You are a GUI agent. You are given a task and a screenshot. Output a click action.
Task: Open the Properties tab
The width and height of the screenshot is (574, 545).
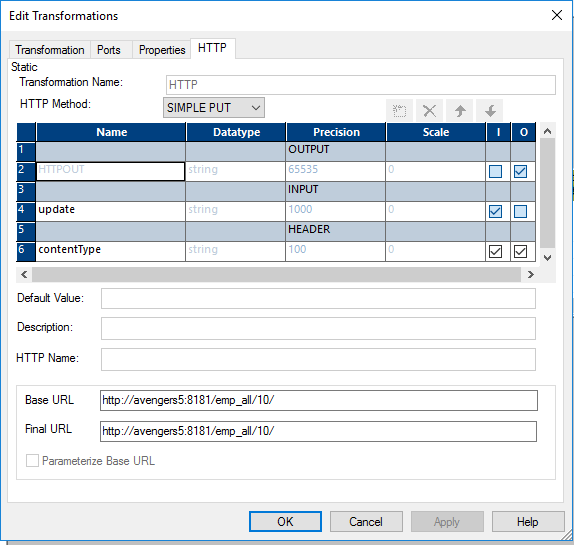tap(162, 50)
